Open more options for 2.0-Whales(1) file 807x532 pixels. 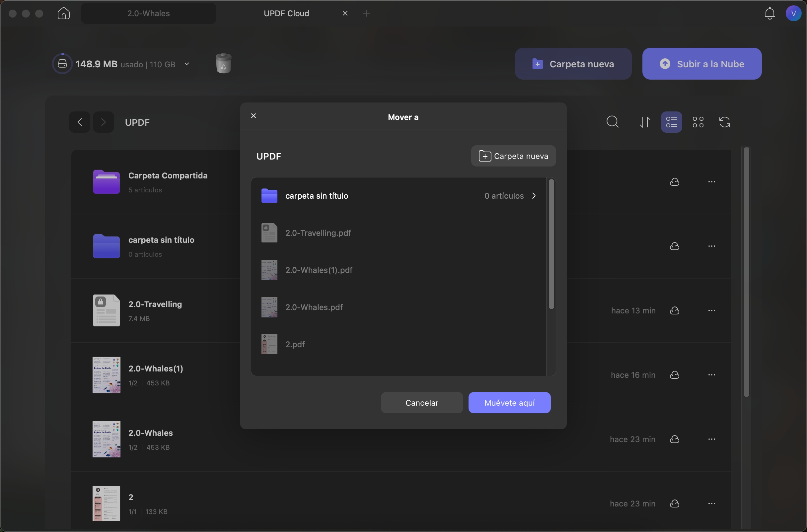click(712, 375)
